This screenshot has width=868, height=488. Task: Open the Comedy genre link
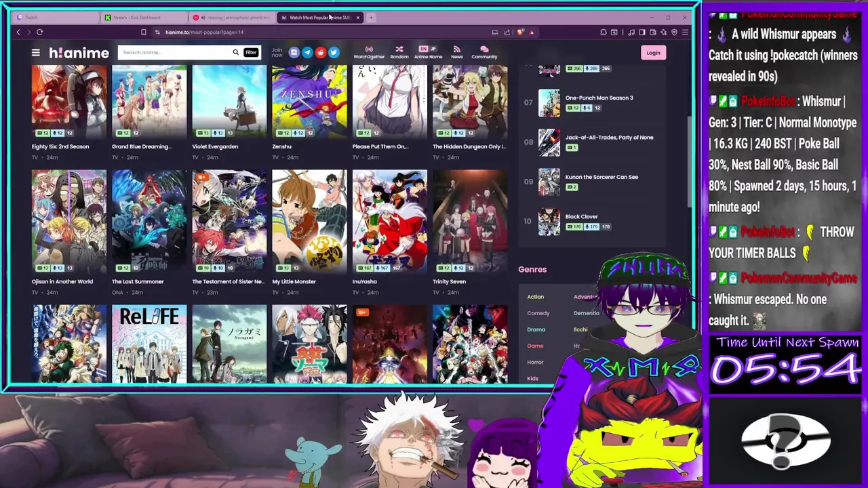pyautogui.click(x=538, y=313)
